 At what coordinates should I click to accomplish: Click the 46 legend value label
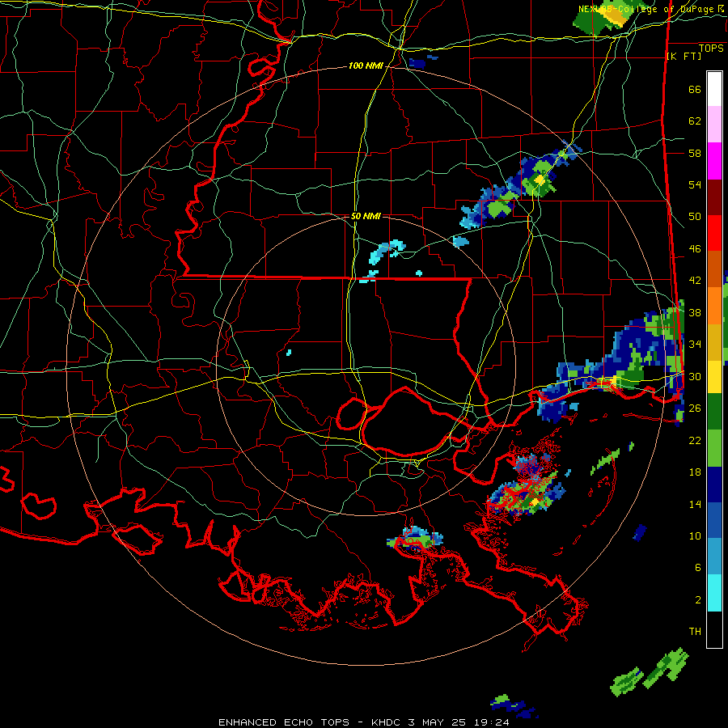[695, 249]
